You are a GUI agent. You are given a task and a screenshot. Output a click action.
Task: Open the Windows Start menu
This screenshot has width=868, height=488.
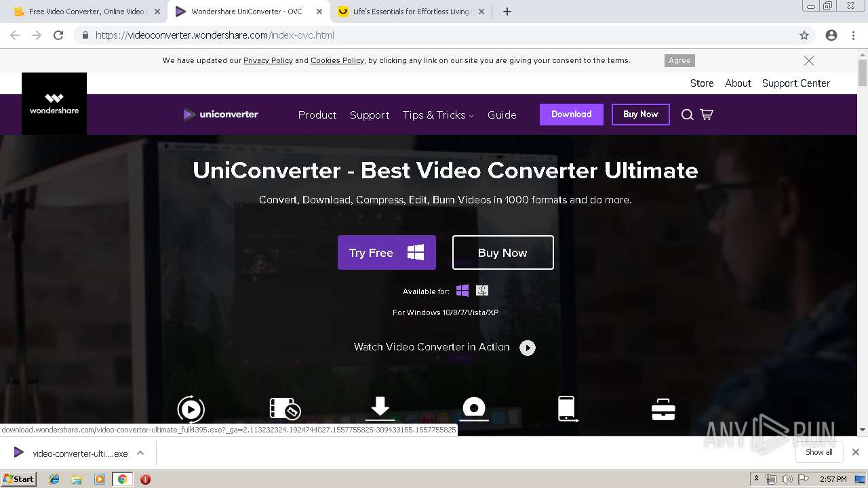click(18, 479)
